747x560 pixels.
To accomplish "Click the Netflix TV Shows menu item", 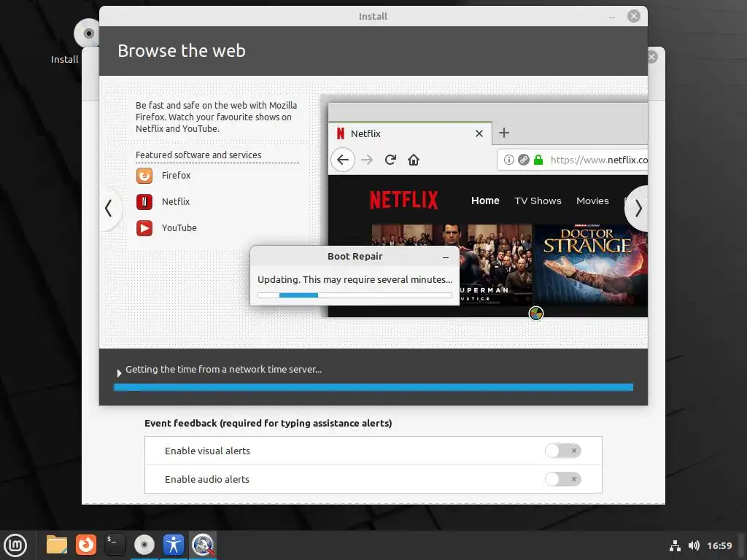I will [x=538, y=201].
